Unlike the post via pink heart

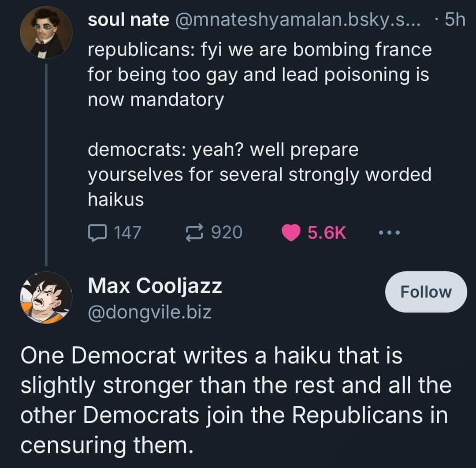291,233
